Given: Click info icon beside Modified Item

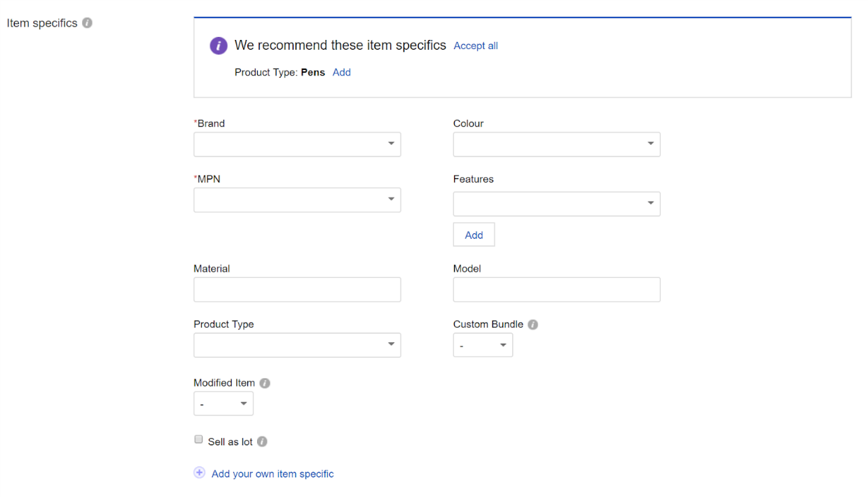Looking at the screenshot, I should click(265, 384).
